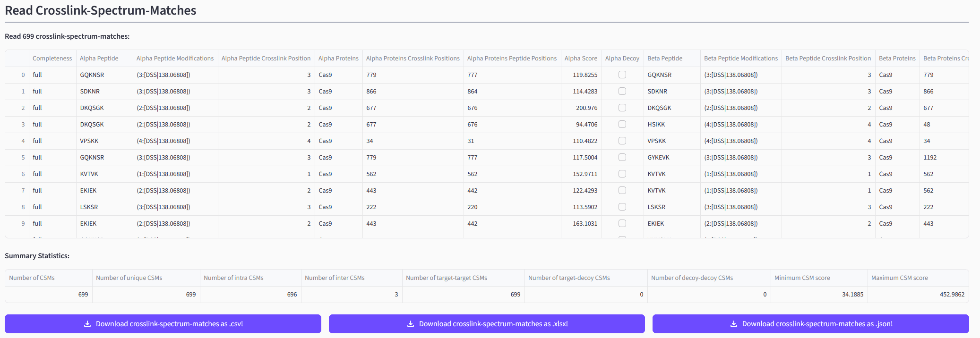Select the alpha score cell 200.976

[x=586, y=108]
